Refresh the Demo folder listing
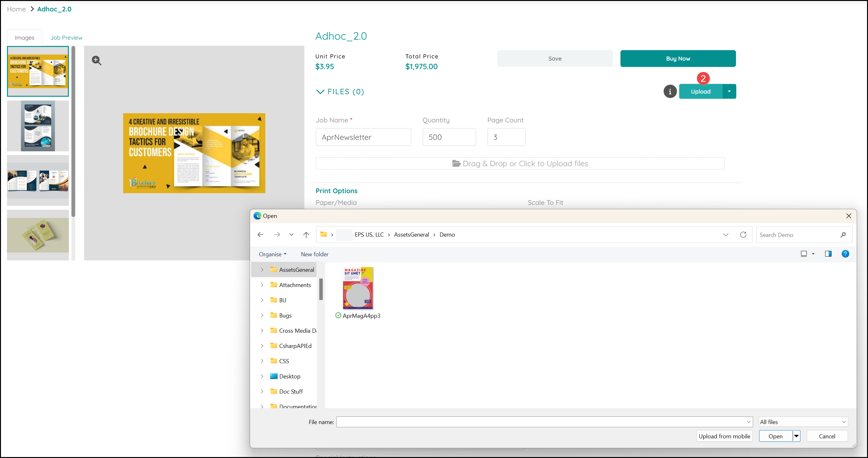 [x=743, y=235]
